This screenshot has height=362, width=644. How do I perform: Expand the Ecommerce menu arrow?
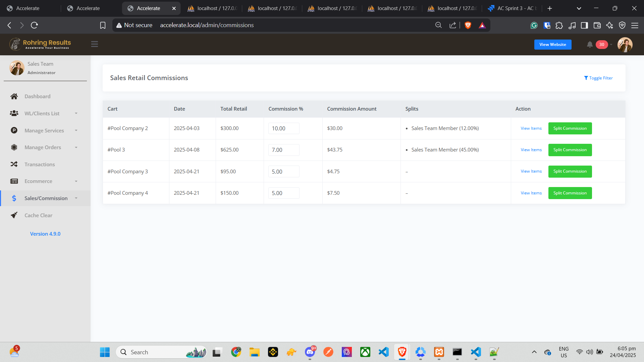(76, 181)
